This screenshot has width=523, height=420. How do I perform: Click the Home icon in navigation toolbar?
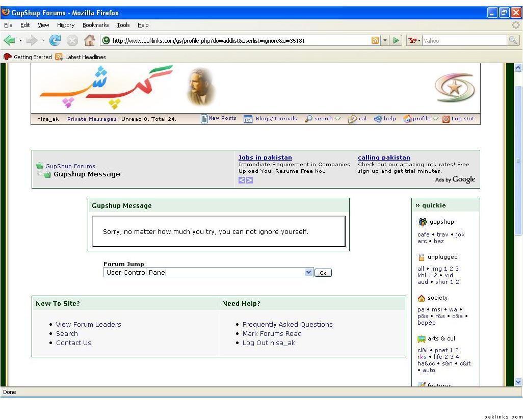[89, 41]
